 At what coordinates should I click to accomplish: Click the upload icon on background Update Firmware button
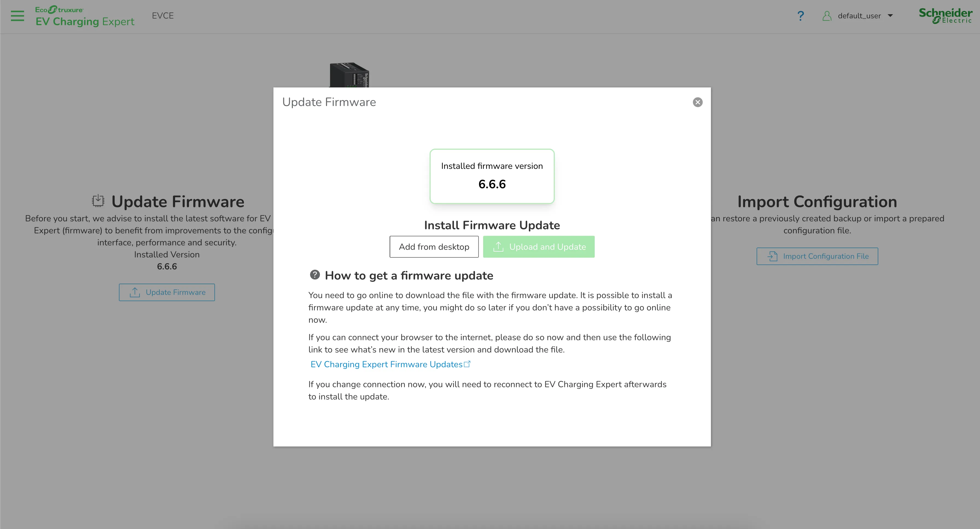135,292
